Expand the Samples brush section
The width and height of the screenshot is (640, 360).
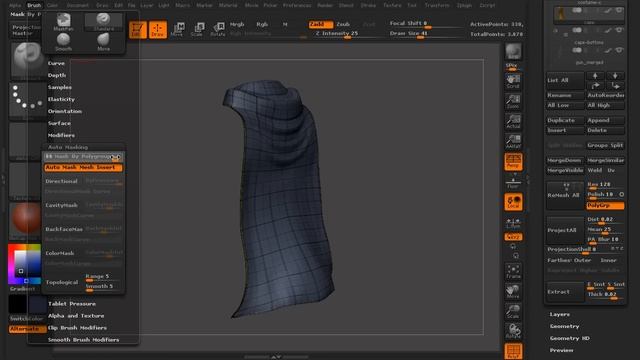point(60,87)
